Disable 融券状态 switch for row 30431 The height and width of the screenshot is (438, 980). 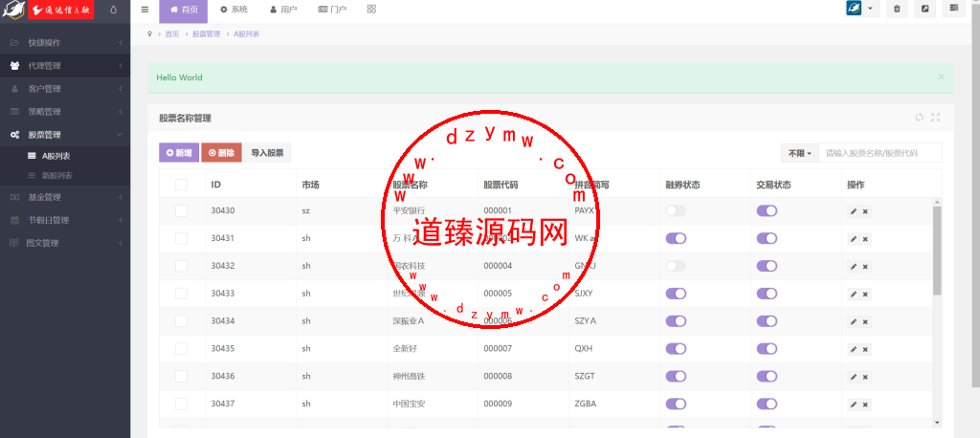point(677,238)
